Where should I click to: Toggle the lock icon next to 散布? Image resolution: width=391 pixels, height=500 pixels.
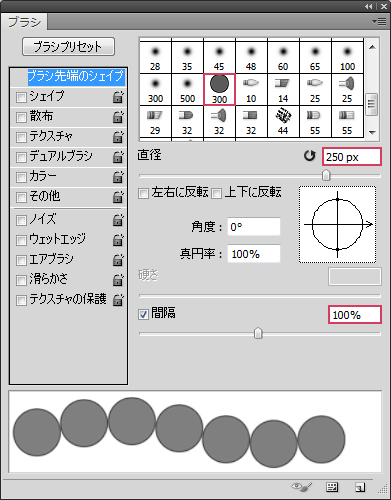118,117
